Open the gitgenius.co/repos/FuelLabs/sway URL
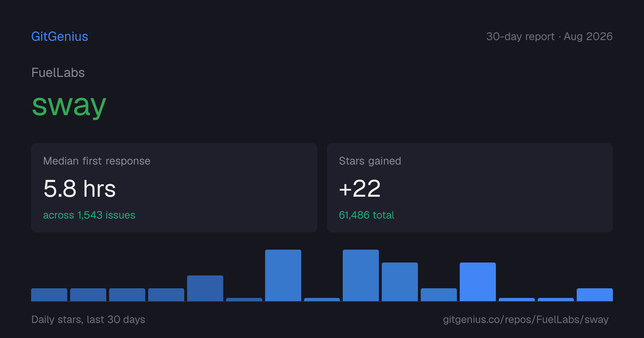This screenshot has width=644, height=338. pos(526,319)
